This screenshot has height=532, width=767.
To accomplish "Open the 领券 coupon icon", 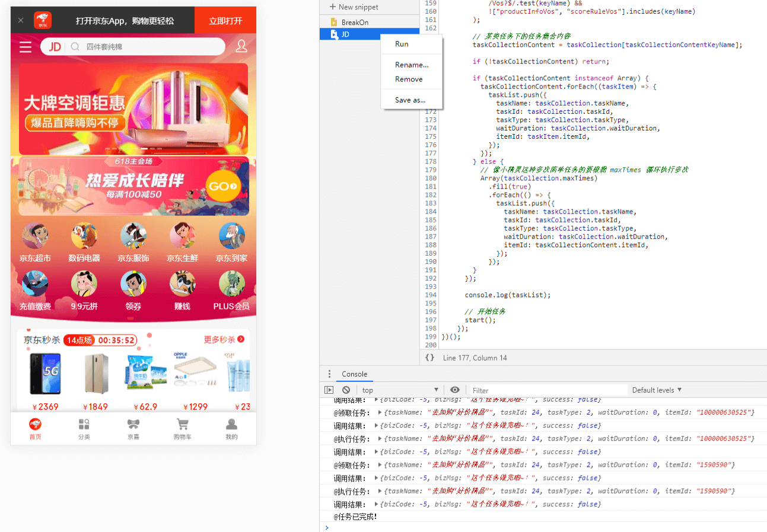I will coord(133,291).
